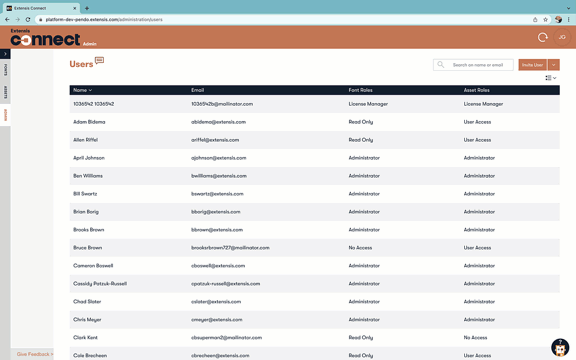
Task: Click email abidema@extensis.com
Action: click(x=218, y=122)
